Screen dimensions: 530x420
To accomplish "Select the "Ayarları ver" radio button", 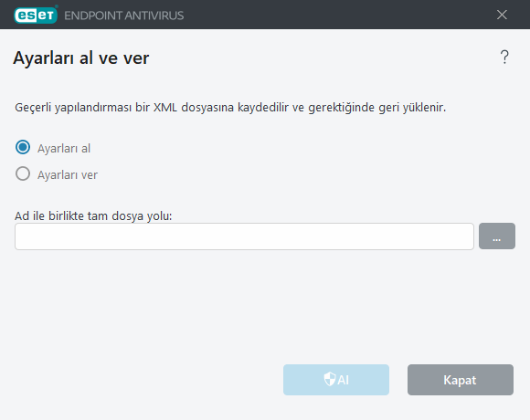I will pyautogui.click(x=23, y=173).
